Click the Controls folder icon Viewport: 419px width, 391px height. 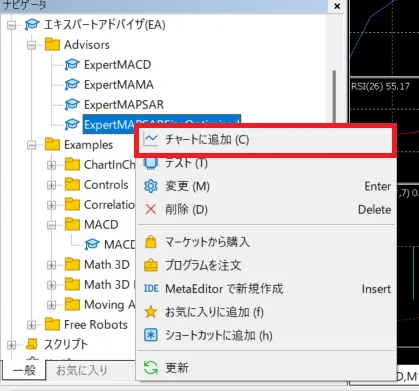point(72,184)
